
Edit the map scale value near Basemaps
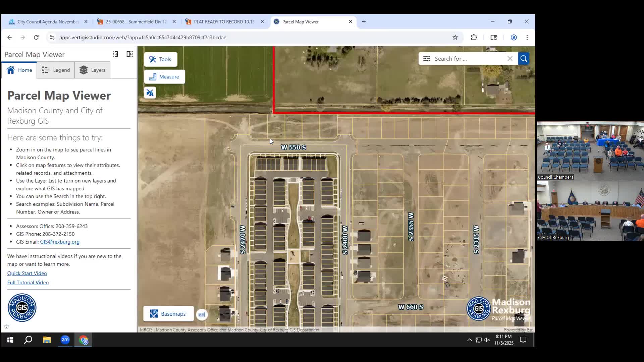click(x=202, y=314)
